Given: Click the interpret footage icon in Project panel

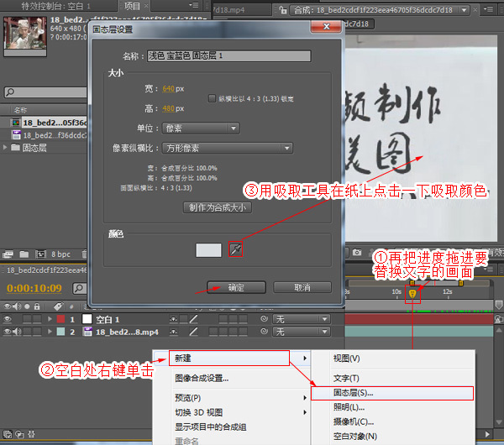Looking at the screenshot, I should 8,254.
